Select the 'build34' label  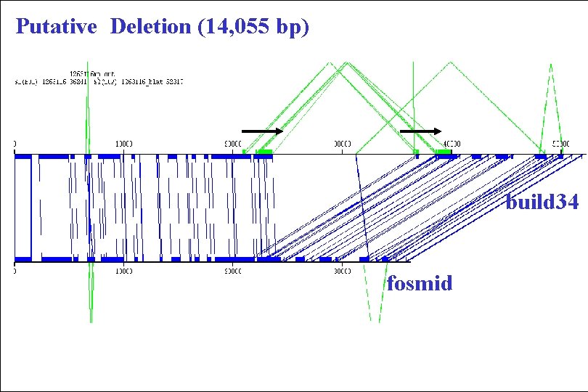coord(542,201)
